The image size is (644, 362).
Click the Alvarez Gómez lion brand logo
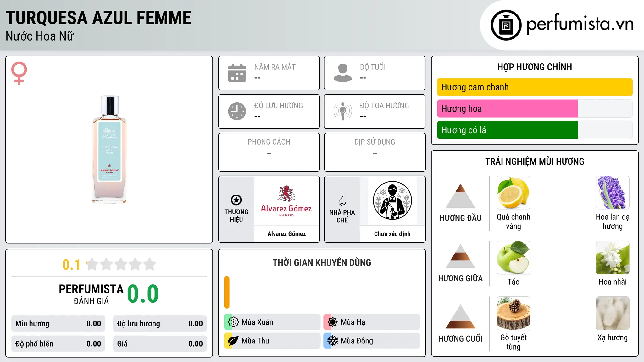(286, 200)
